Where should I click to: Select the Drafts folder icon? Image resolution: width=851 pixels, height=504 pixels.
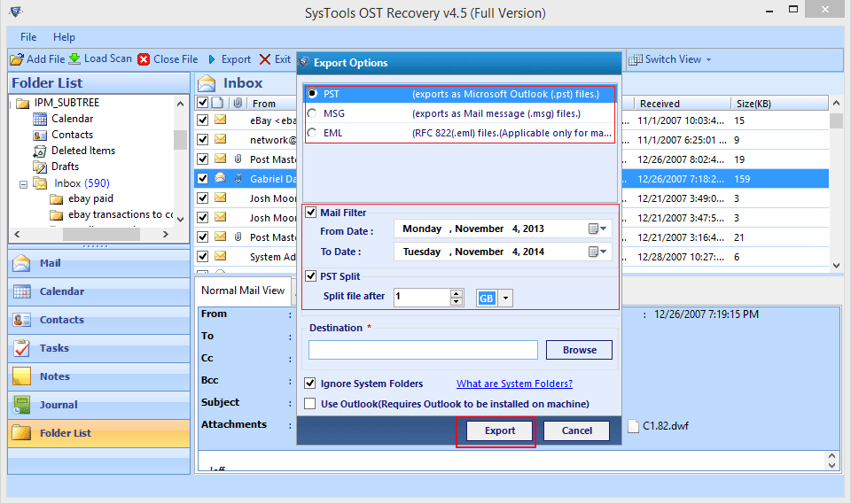coord(40,167)
